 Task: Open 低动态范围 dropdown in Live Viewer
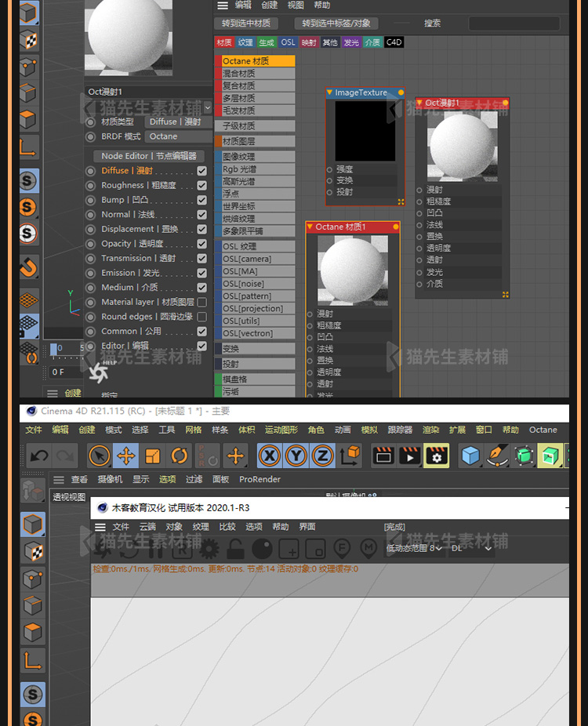(414, 548)
